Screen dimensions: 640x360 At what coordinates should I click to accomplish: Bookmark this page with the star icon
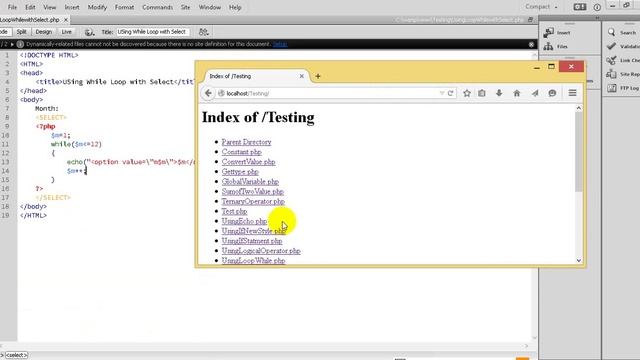pyautogui.click(x=467, y=93)
